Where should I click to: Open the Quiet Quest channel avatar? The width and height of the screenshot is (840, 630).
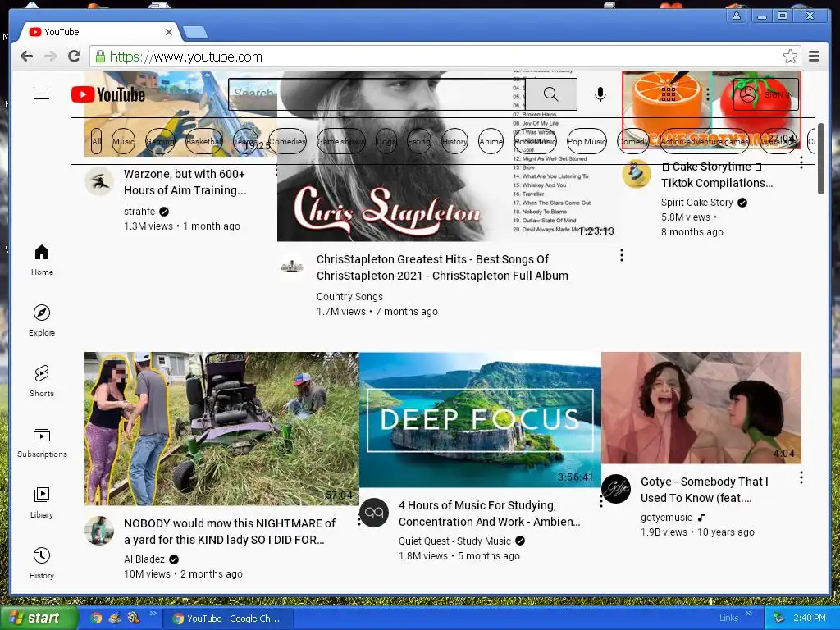pos(374,512)
